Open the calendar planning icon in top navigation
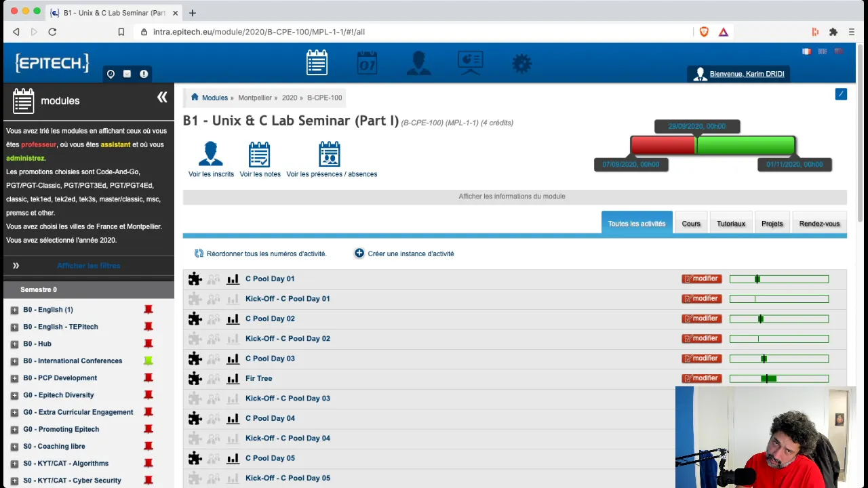Image resolution: width=868 pixels, height=488 pixels. (367, 62)
